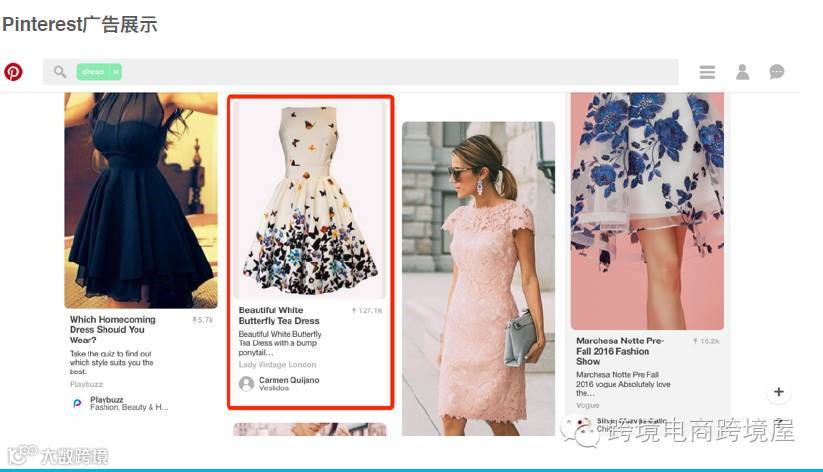The image size is (823, 472).
Task: Open the 'Carmen Quijano' pinner name
Action: [289, 380]
